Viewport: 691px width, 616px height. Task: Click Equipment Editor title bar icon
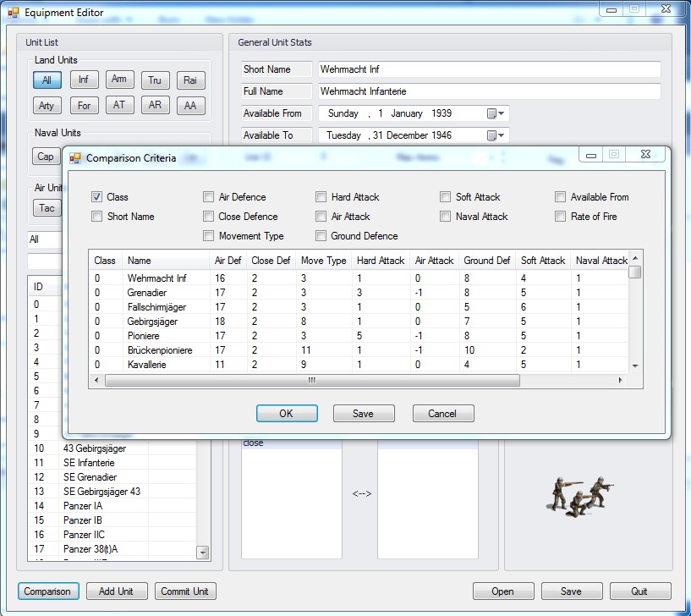14,13
